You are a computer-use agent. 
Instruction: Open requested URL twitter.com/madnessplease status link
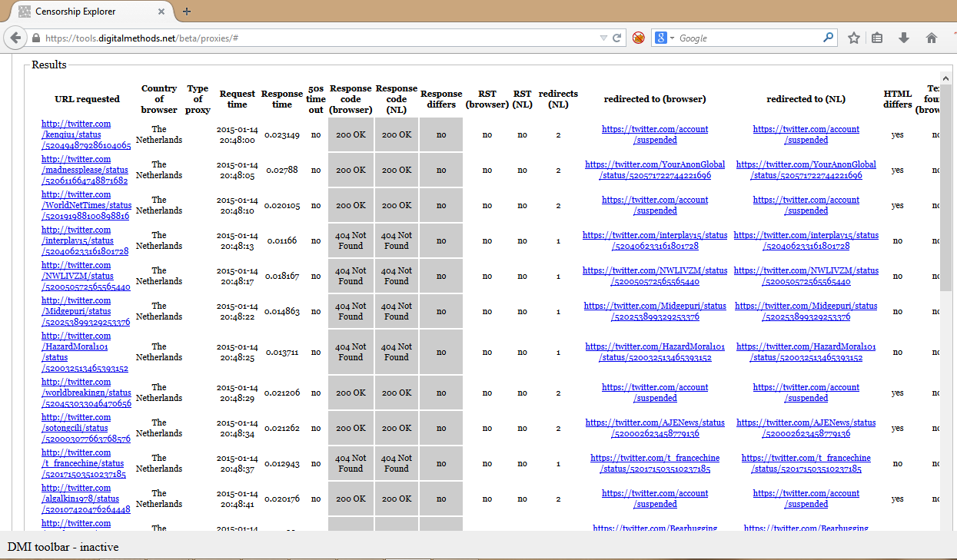pos(85,170)
